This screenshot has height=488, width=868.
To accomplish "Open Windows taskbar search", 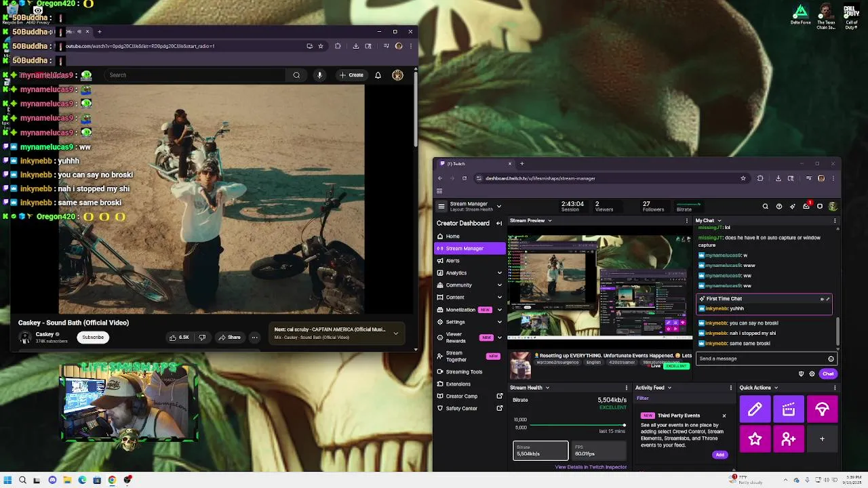I will click(x=22, y=480).
